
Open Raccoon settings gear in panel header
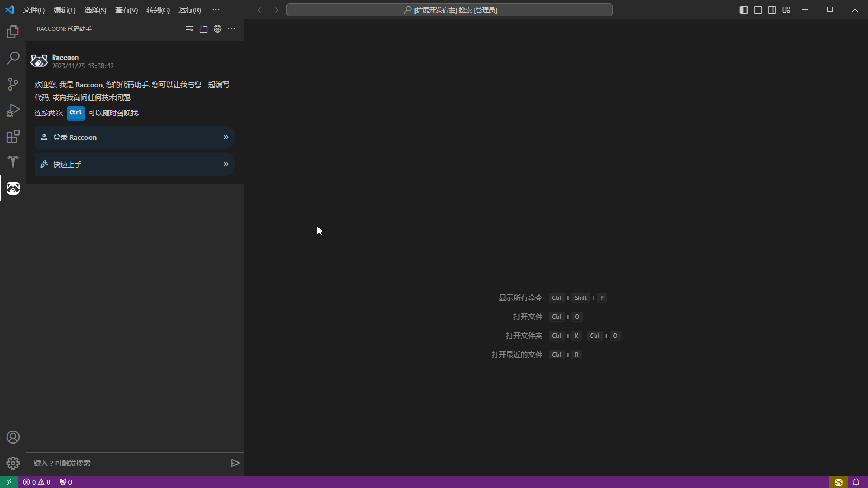coord(218,29)
